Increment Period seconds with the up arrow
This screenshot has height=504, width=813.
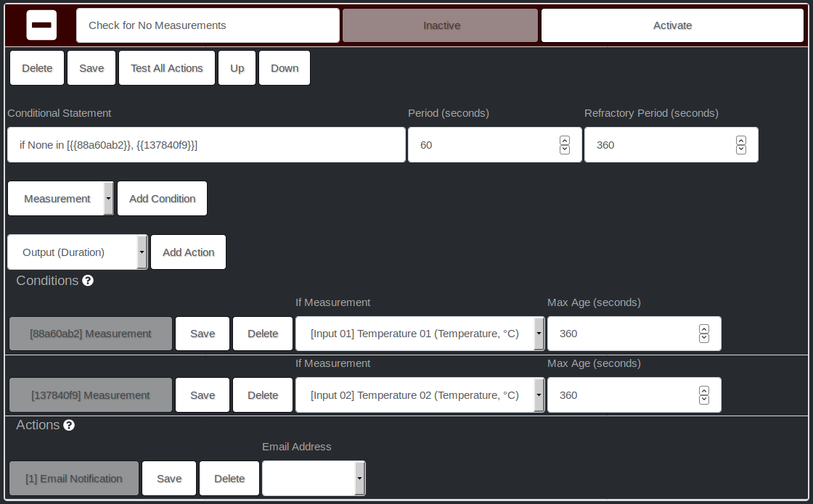[x=565, y=140]
